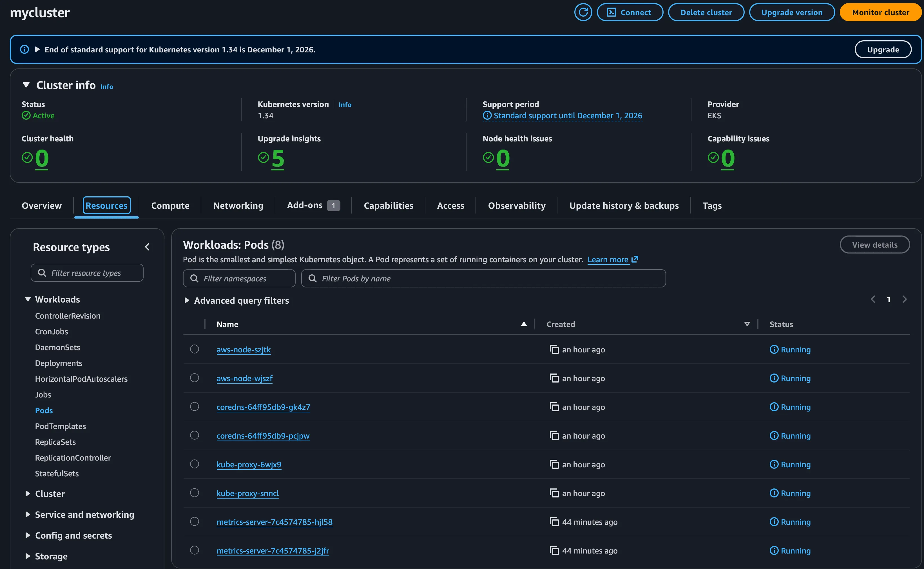Select radio button for coredns-64ff95db9-pcjpw
The height and width of the screenshot is (569, 924).
[x=195, y=435]
